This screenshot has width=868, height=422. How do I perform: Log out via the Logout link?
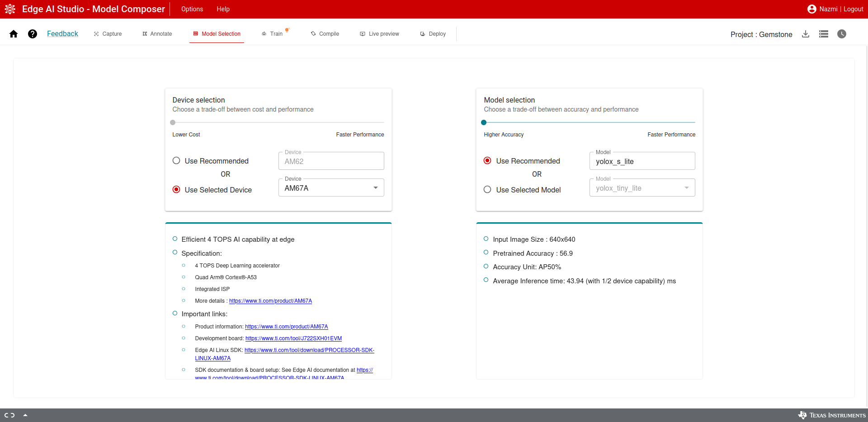pos(854,9)
